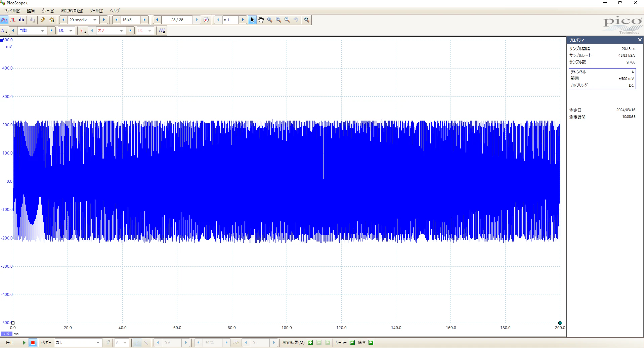Image resolution: width=644 pixels, height=348 pixels.
Task: Open Auto setup lightning icon
Action: (43, 20)
